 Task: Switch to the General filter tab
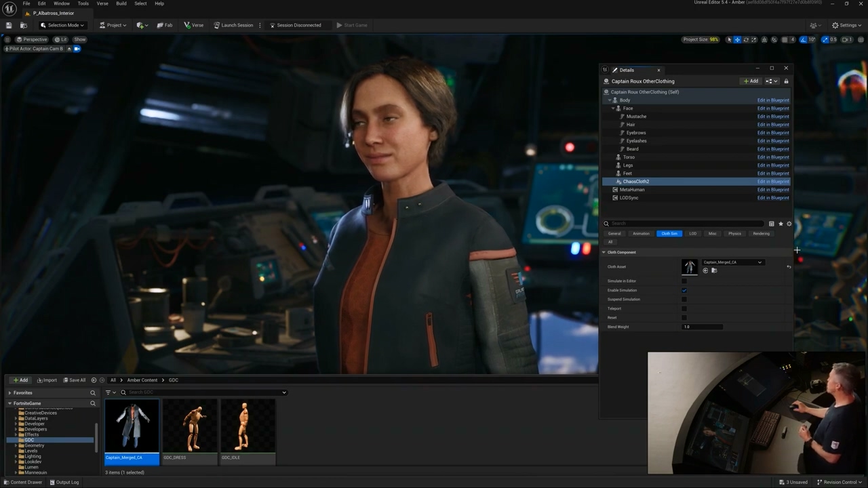(614, 234)
